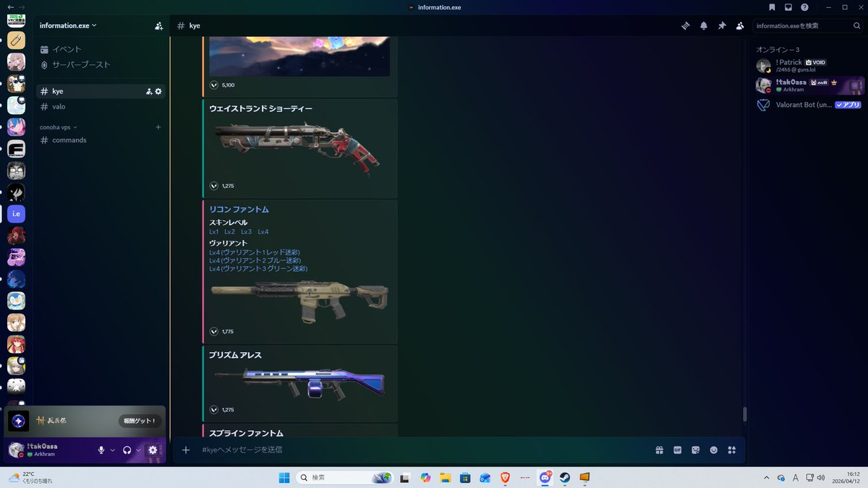The height and width of the screenshot is (488, 868).
Task: Open the bookmark icon in title bar
Action: click(x=773, y=7)
